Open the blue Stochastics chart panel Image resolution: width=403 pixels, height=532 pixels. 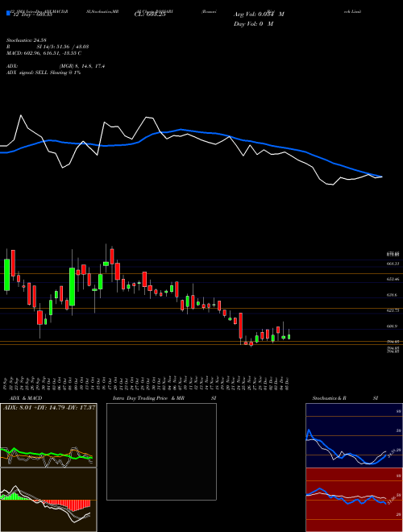(x=354, y=435)
